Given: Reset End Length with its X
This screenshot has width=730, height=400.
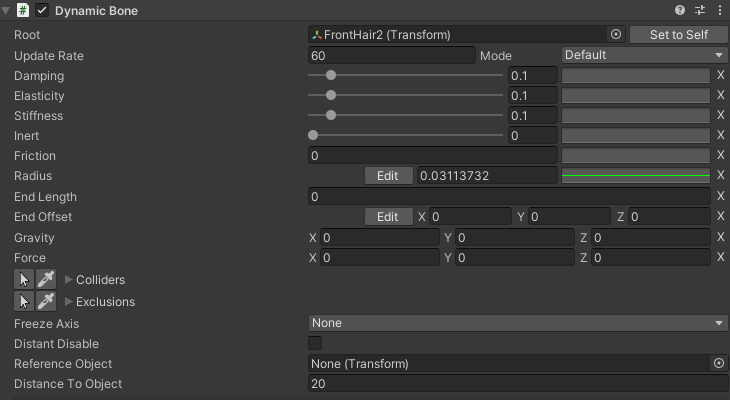Looking at the screenshot, I should [721, 196].
